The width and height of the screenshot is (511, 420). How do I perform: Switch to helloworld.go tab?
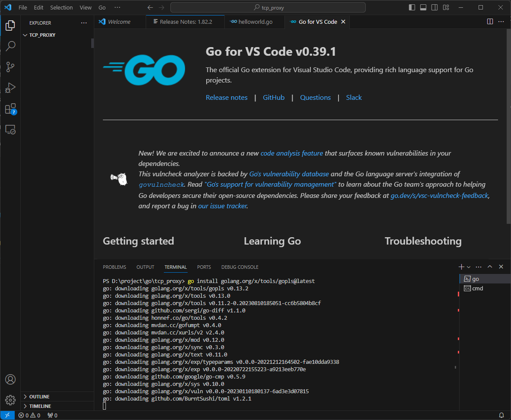(x=255, y=22)
